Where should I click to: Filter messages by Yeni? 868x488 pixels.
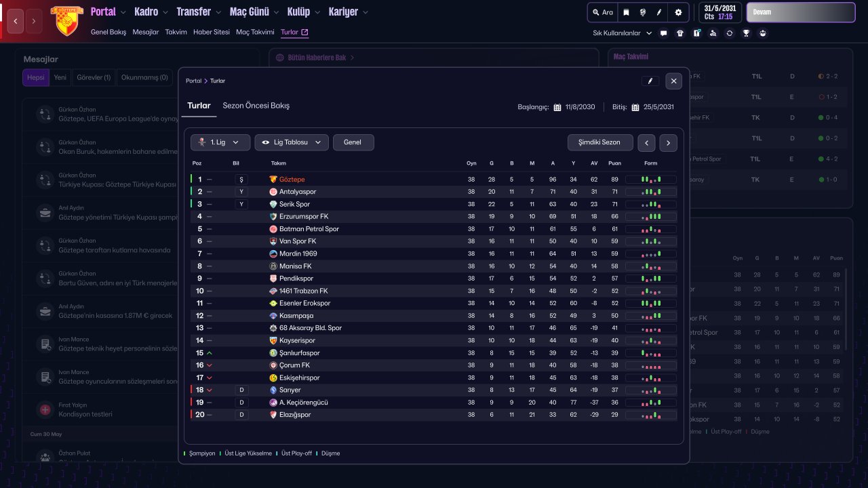pyautogui.click(x=60, y=77)
